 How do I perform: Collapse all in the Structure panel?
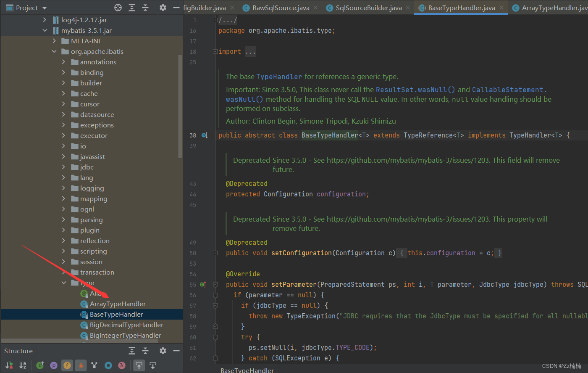(x=145, y=351)
